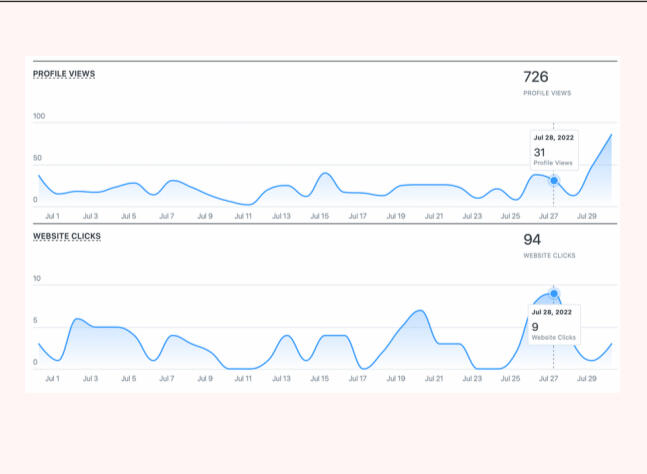Click Jul 11 on Profile Views axis

point(243,216)
